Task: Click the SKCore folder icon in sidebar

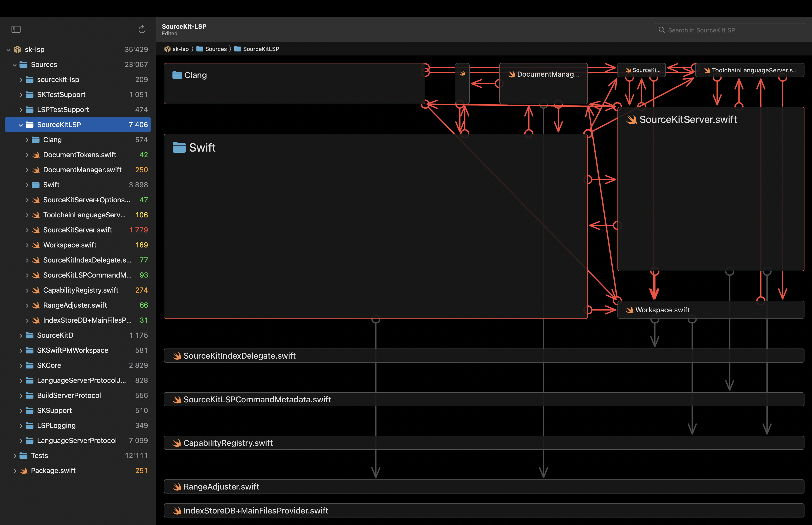Action: point(30,365)
